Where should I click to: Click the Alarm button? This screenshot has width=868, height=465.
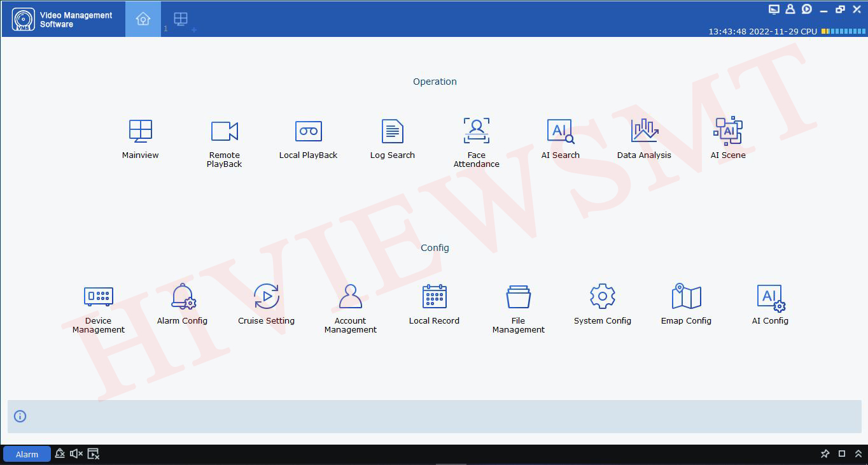coord(27,454)
